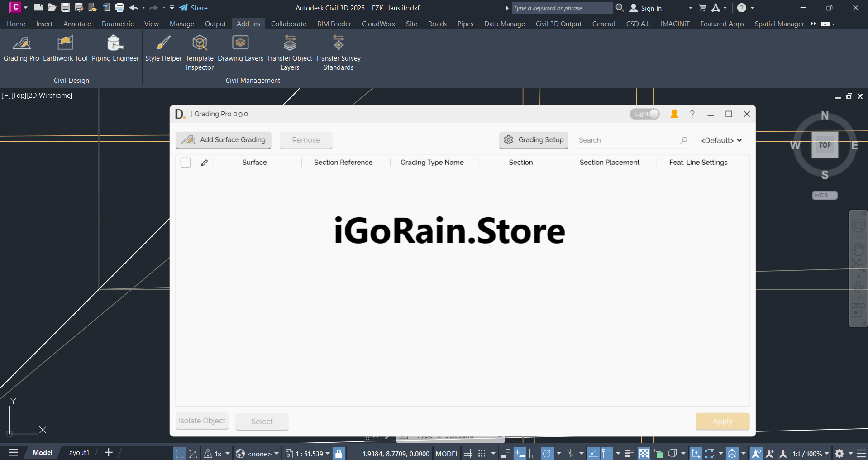Open Drawing Layers tool
868x460 pixels.
240,50
